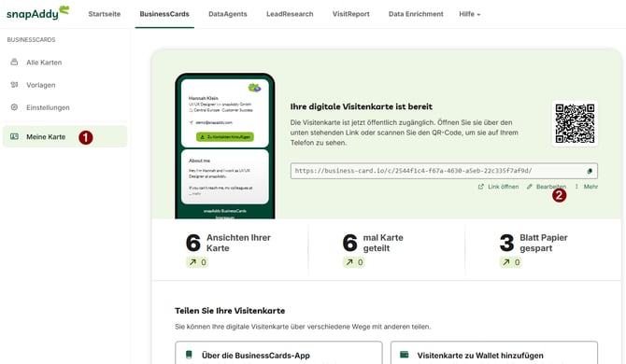Open Alle Karten in the sidebar
626x364 pixels.
click(44, 63)
